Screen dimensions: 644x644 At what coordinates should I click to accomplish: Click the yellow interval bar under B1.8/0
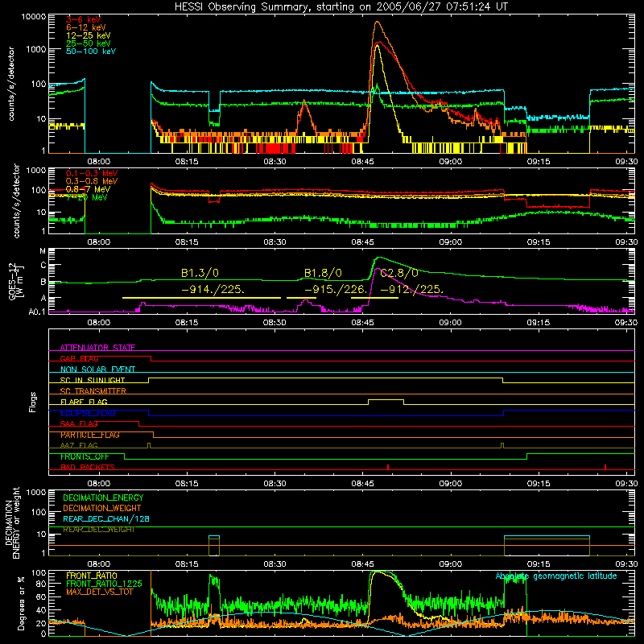pyautogui.click(x=301, y=298)
